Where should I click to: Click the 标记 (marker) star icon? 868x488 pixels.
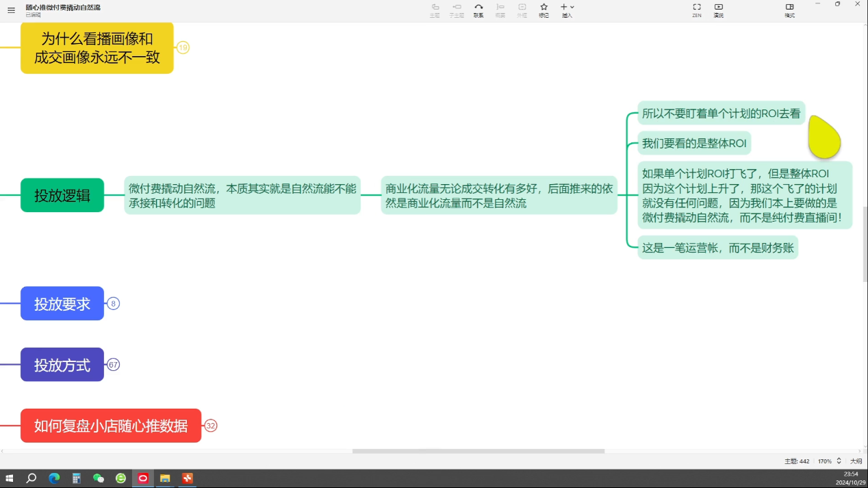click(x=544, y=10)
